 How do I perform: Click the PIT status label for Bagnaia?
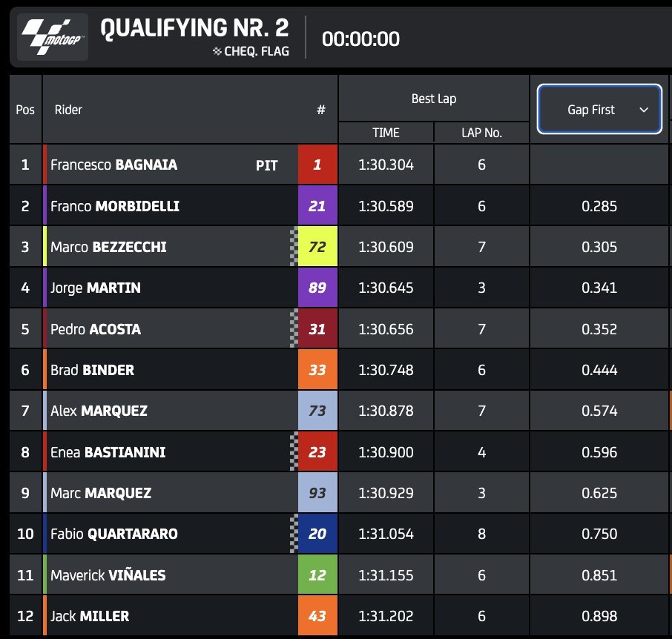(267, 165)
